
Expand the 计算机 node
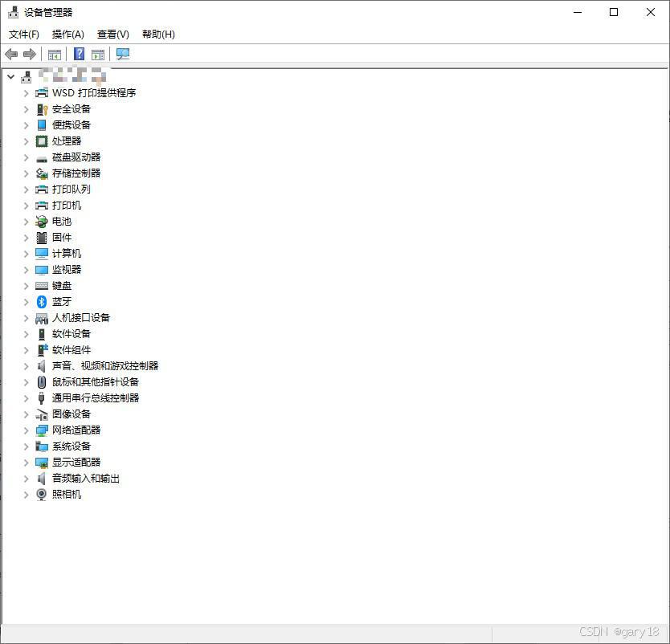pyautogui.click(x=26, y=254)
